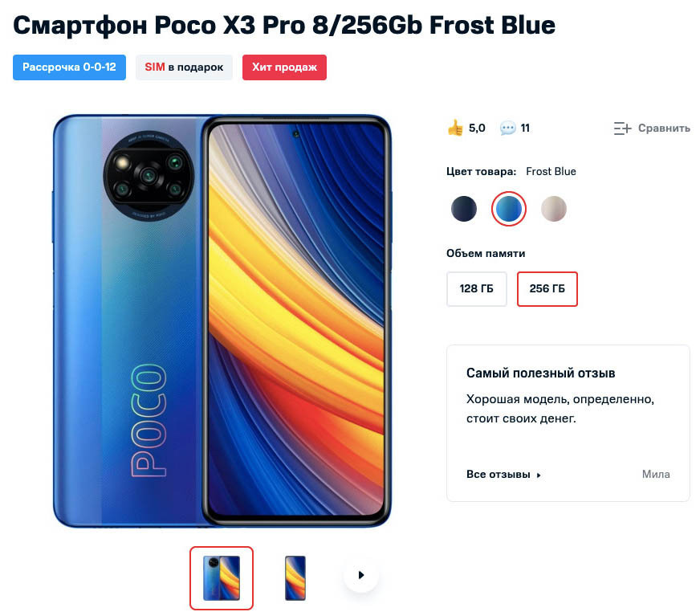Select the Frost Blue color option

[508, 208]
